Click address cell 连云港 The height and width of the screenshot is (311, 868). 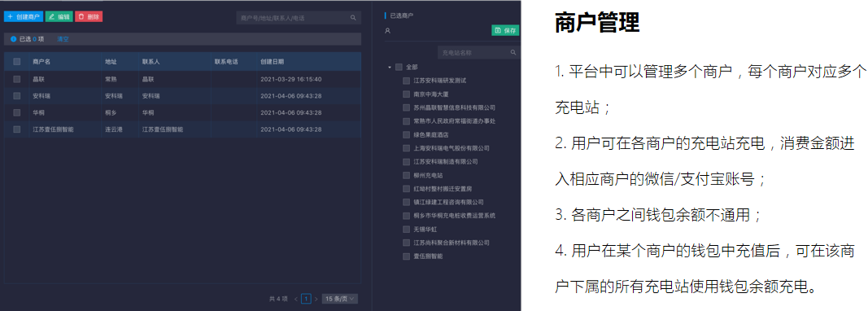(x=113, y=129)
